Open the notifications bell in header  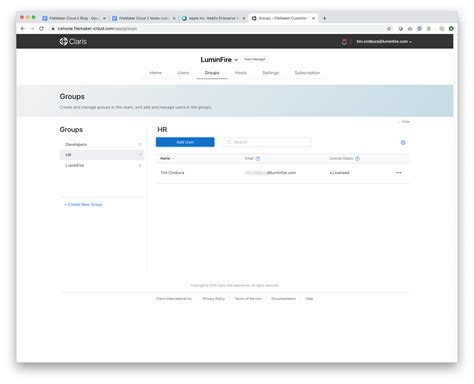(x=344, y=42)
